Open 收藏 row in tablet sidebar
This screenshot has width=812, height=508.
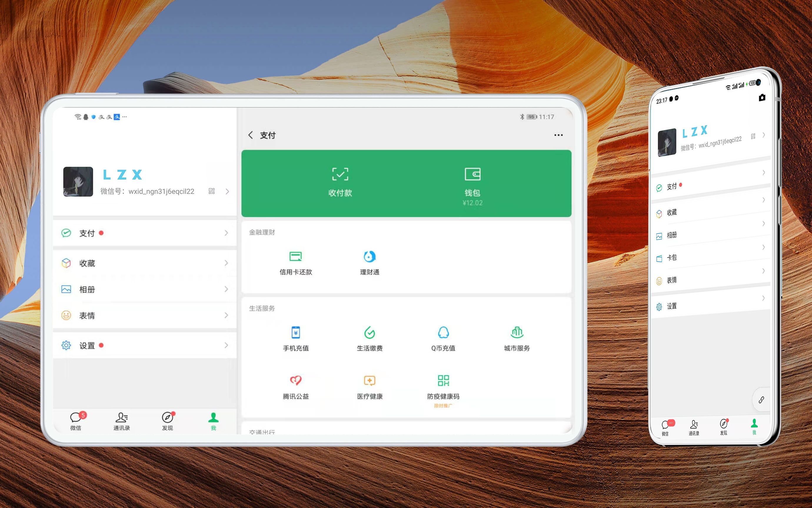145,263
